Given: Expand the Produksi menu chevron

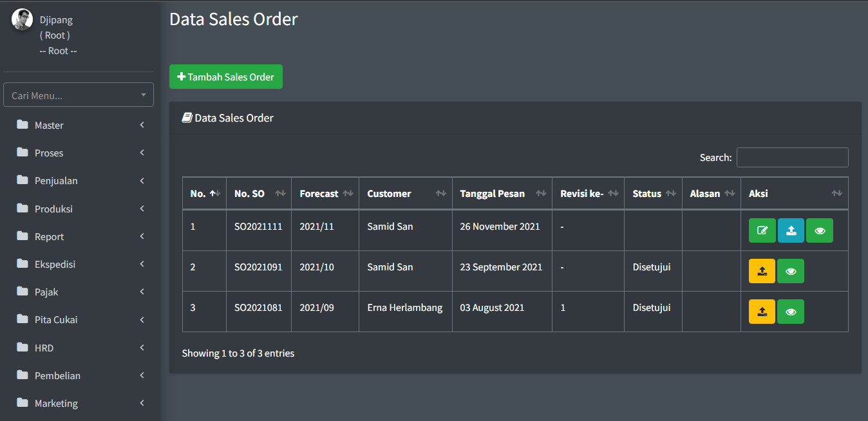Looking at the screenshot, I should [142, 209].
